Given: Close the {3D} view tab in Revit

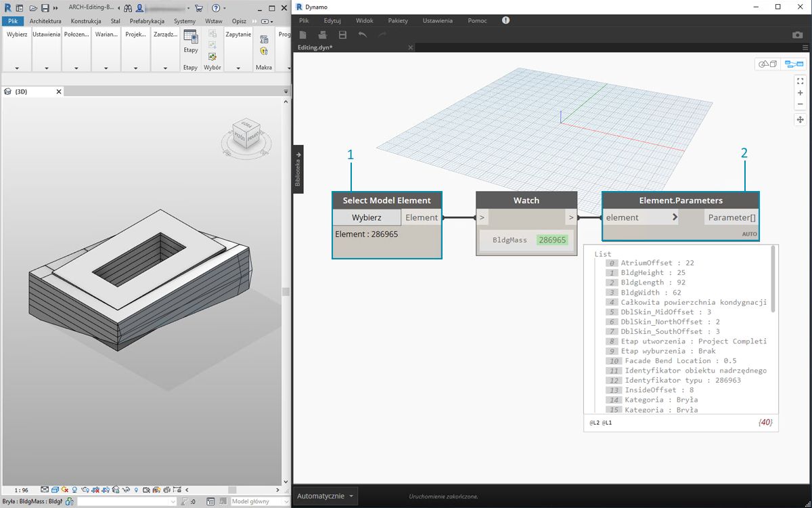Looking at the screenshot, I should [x=59, y=91].
